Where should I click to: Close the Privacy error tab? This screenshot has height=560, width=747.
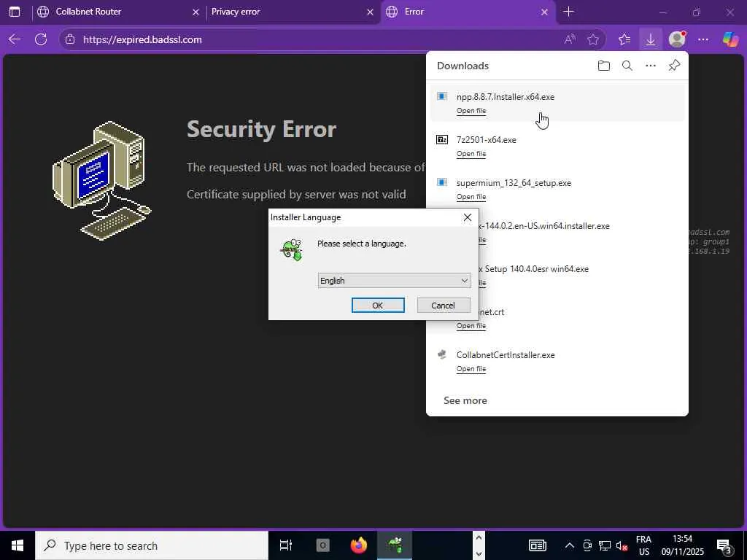point(370,12)
